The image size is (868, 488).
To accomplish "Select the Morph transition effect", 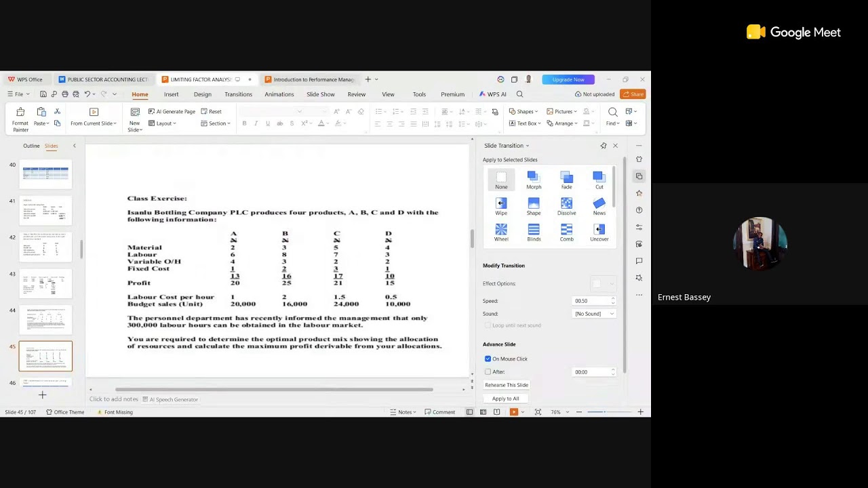I will coord(534,180).
